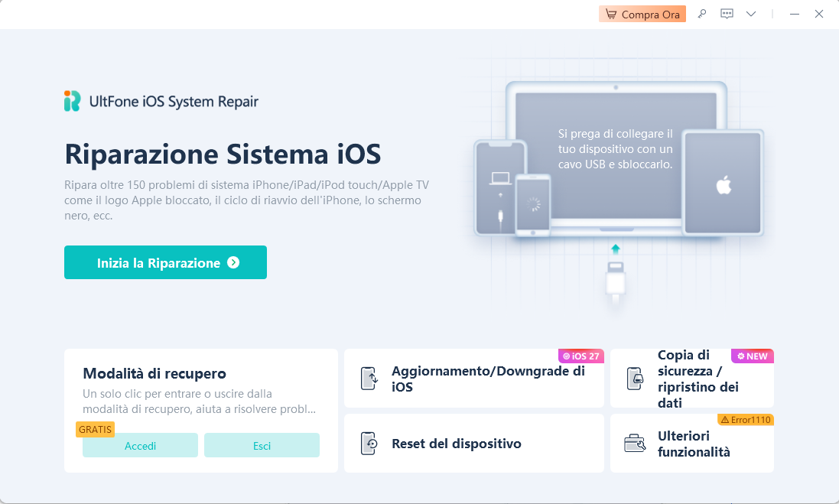Open Ulteriori funzionalità
839x504 pixels.
pyautogui.click(x=692, y=443)
